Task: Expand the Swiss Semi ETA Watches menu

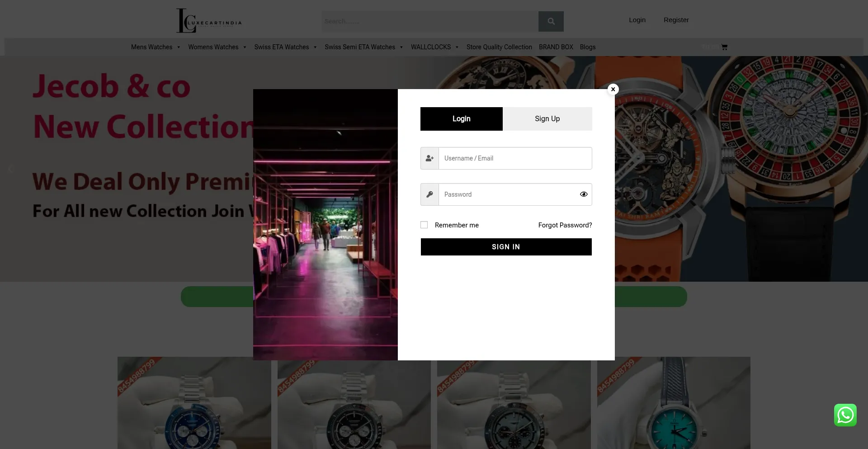Action: [x=363, y=47]
